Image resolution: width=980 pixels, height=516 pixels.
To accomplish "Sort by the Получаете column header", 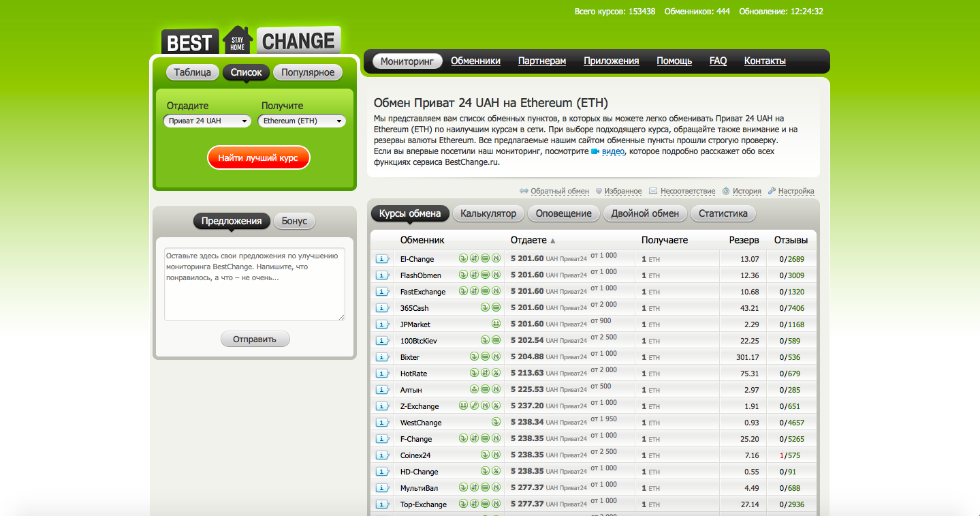I will (665, 241).
